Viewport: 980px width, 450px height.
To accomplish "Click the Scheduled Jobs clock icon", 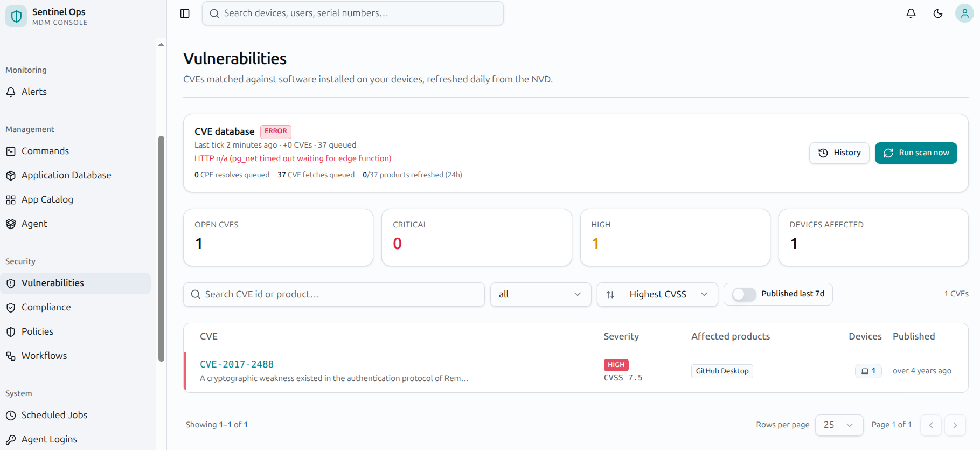I will (11, 416).
